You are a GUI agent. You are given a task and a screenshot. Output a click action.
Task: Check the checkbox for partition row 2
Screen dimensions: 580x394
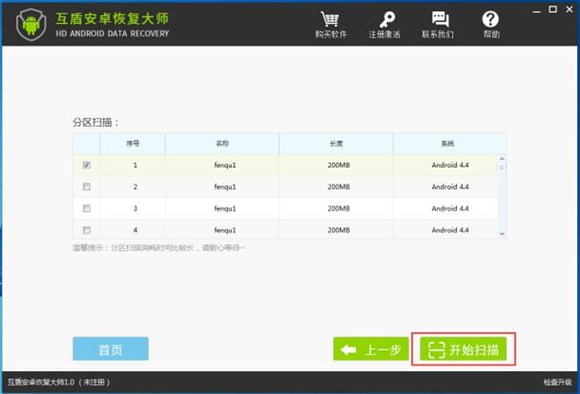point(87,187)
